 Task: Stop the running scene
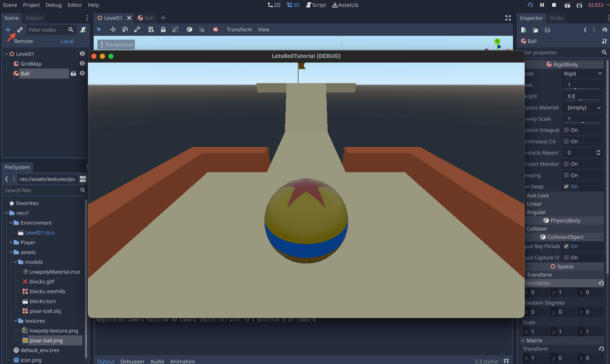point(554,5)
